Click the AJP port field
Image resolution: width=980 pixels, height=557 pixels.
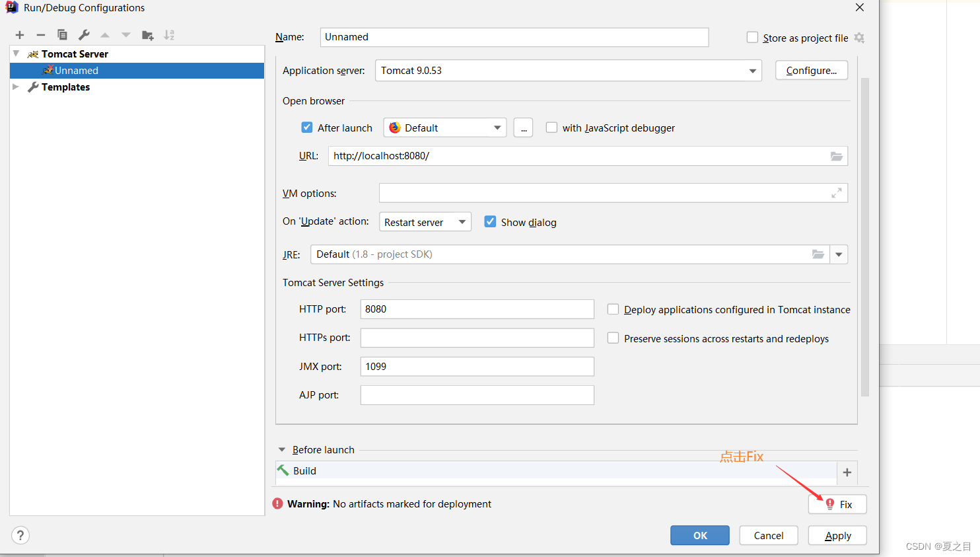[477, 395]
